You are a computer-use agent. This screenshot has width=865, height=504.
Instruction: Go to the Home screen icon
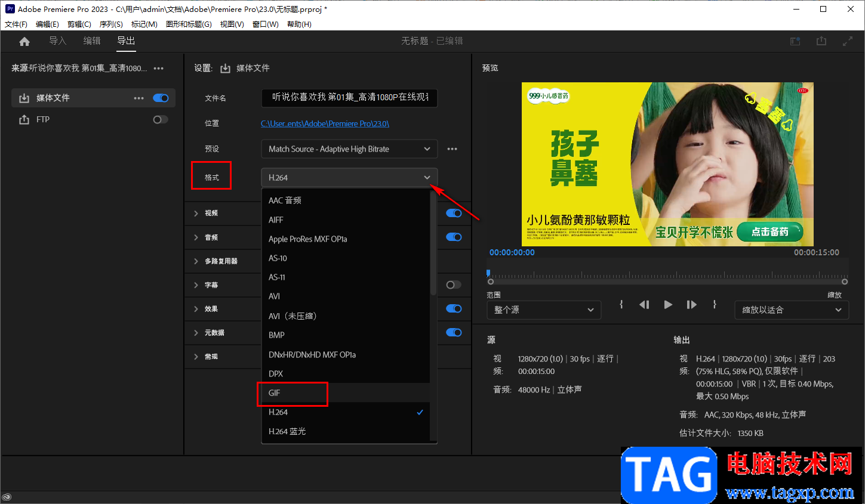click(x=24, y=41)
